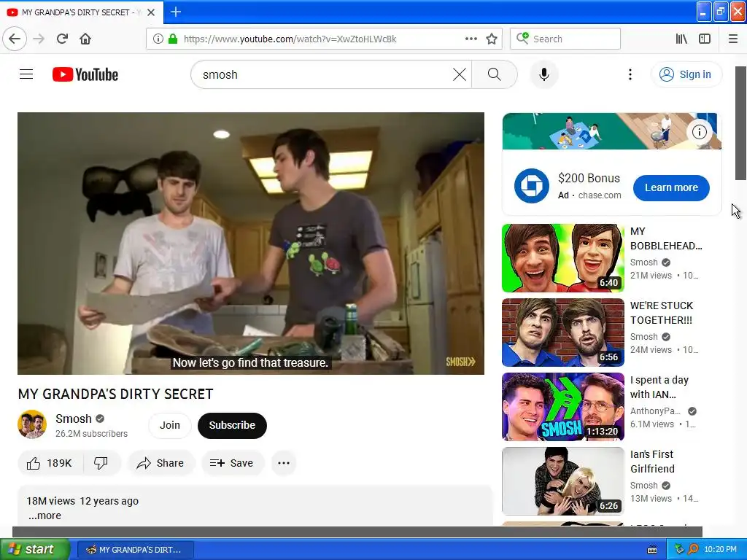Click the ad info icon on the banner
This screenshot has height=560, width=747.
(699, 132)
